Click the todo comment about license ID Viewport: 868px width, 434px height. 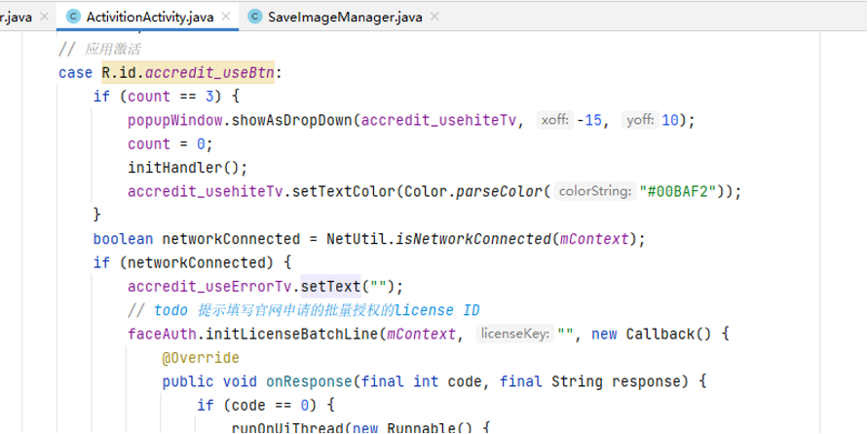point(304,310)
